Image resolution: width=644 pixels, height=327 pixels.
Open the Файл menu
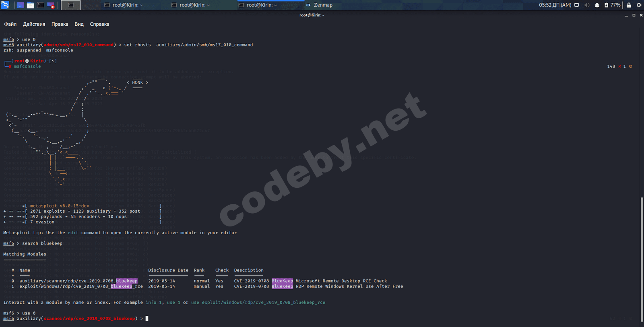(10, 24)
